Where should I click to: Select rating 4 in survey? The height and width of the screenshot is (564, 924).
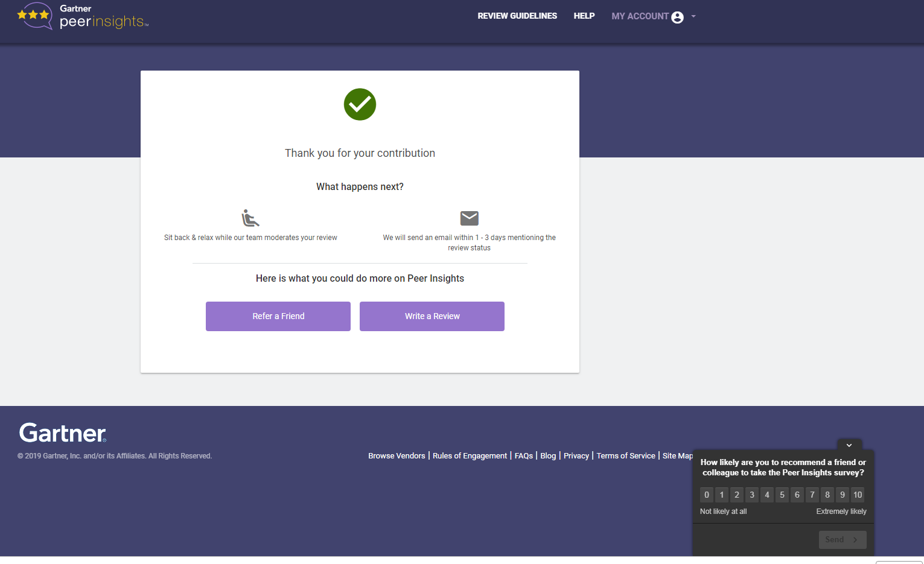click(x=767, y=495)
